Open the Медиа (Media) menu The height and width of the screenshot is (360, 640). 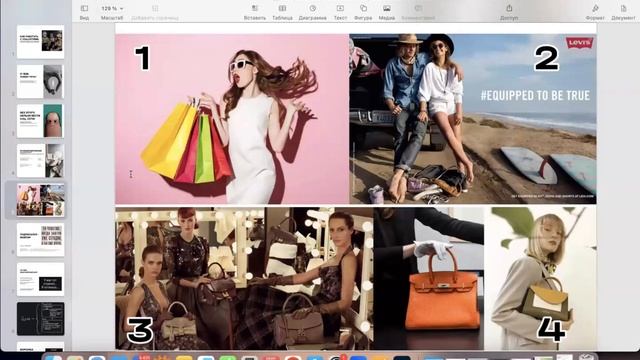click(387, 12)
